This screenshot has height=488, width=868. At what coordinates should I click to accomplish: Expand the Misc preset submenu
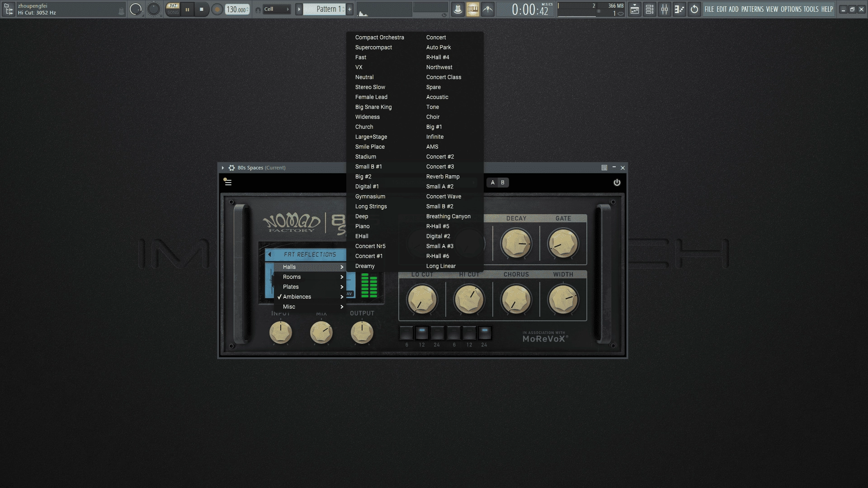310,307
